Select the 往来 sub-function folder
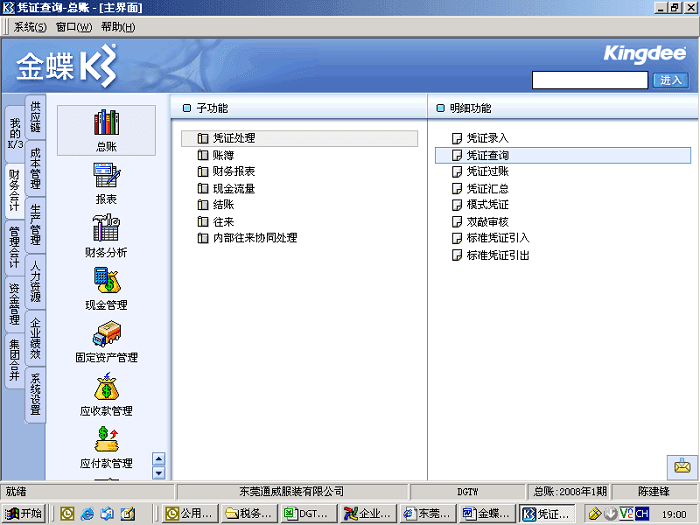 [216, 222]
